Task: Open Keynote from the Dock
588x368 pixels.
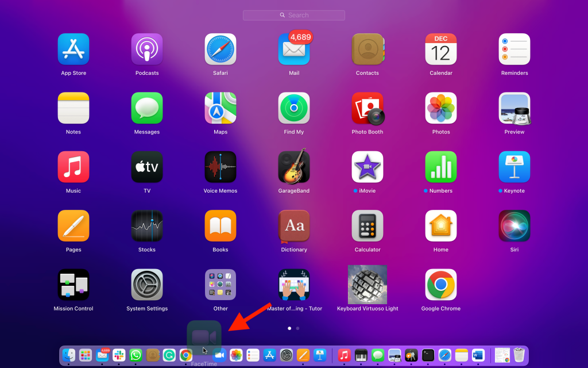Action: coord(320,355)
